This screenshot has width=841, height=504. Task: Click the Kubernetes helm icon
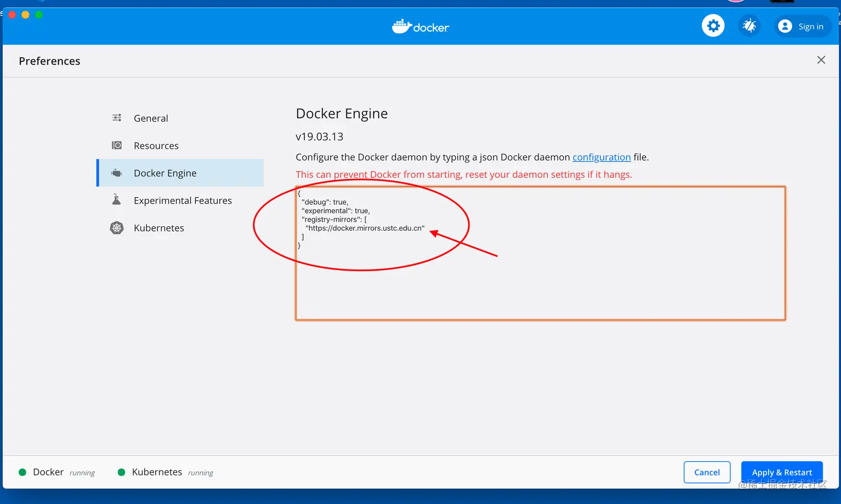click(117, 228)
